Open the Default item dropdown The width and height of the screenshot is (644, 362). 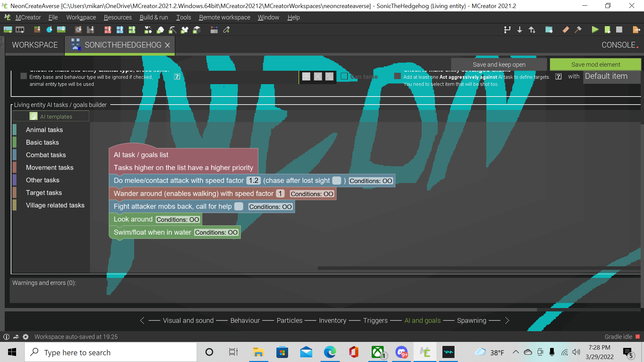pos(611,76)
